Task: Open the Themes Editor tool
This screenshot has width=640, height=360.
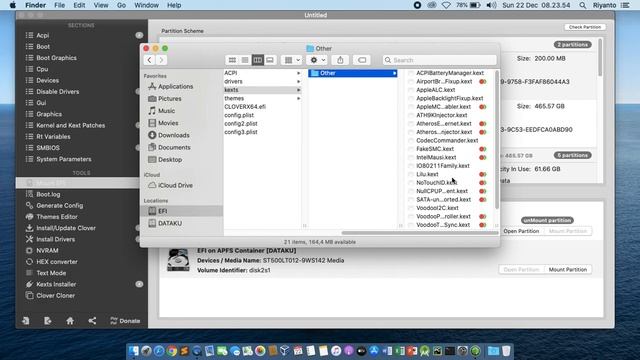Action: point(57,217)
